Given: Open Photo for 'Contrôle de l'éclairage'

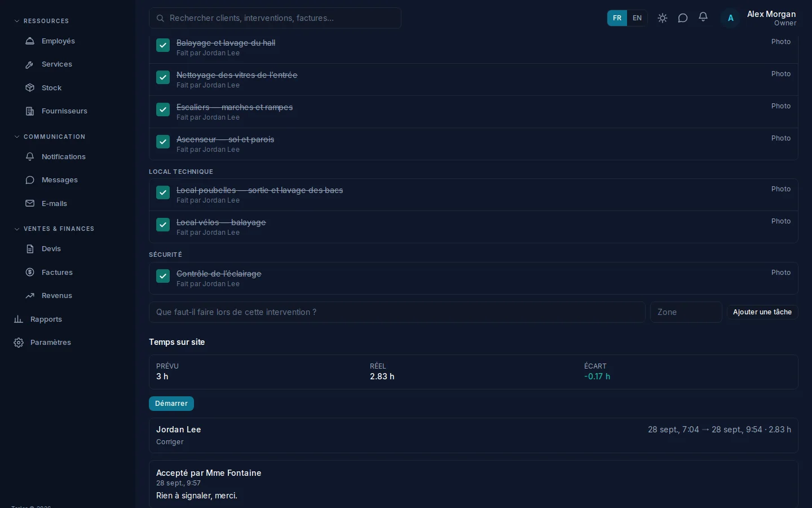Looking at the screenshot, I should pos(781,273).
